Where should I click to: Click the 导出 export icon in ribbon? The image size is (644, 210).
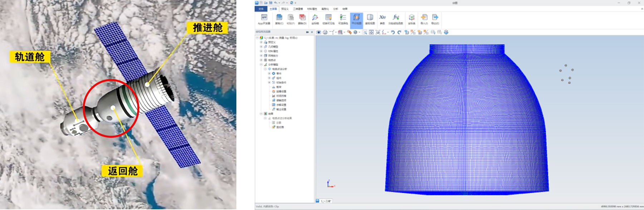pyautogui.click(x=435, y=19)
